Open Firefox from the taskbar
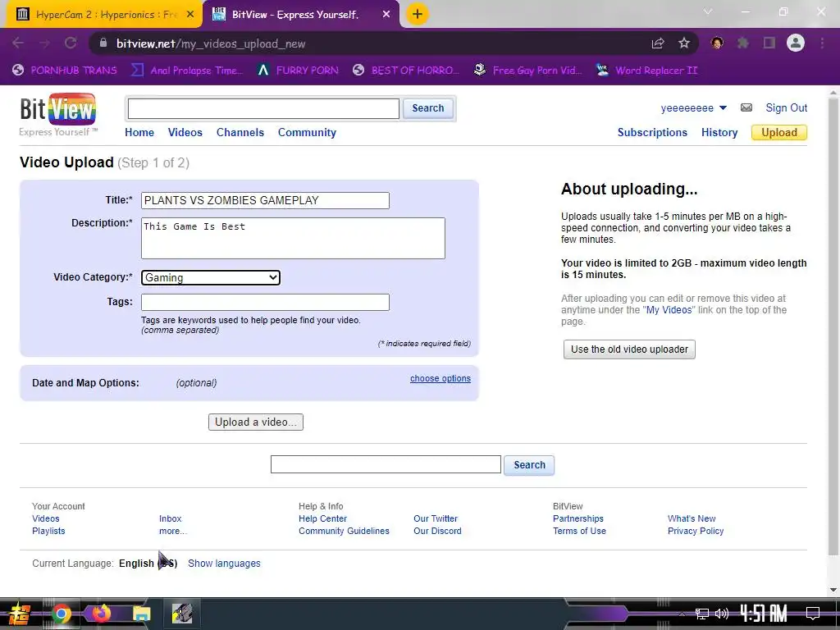Screen dimensions: 840x630 [101, 614]
